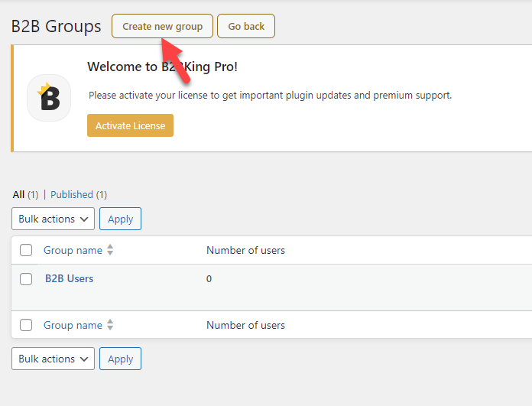Toggle select-all checkbox in table footer
Viewport: 532px width, 406px height.
coord(26,325)
